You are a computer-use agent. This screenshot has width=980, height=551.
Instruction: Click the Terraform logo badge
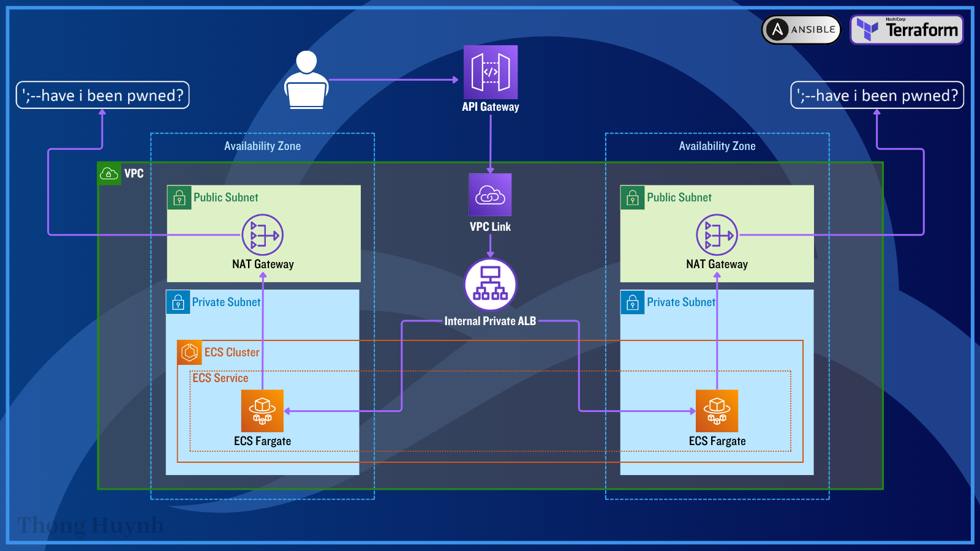(907, 29)
